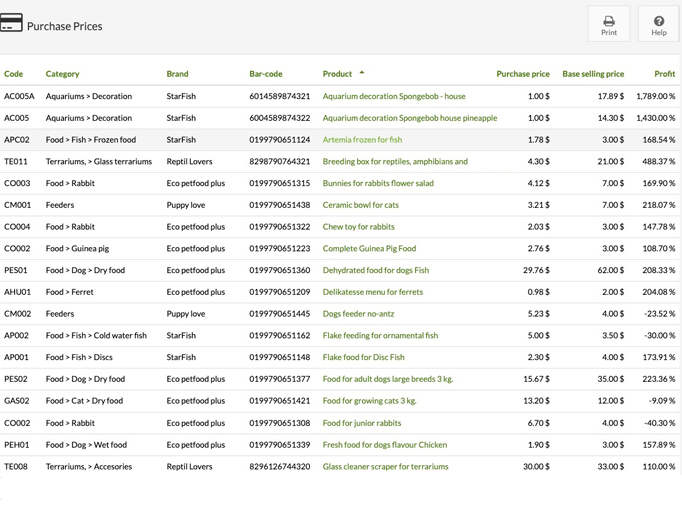Open Artemia frozen for fish product
The height and width of the screenshot is (518, 682).
point(362,140)
